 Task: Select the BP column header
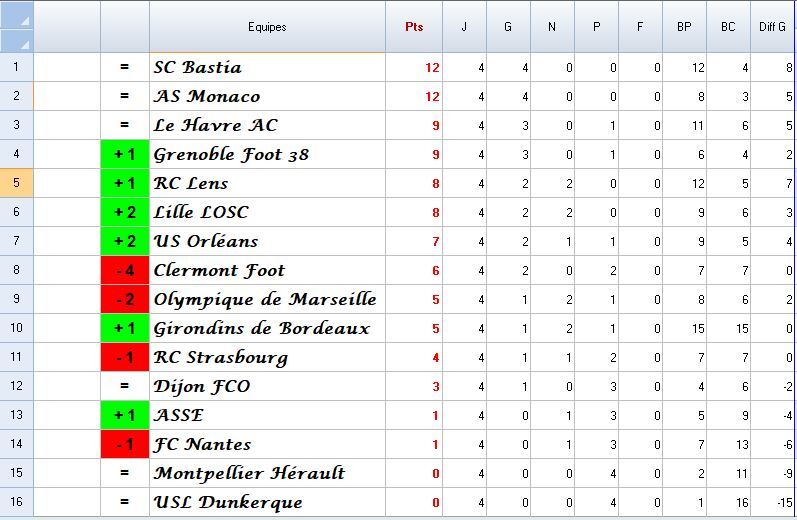tap(684, 27)
